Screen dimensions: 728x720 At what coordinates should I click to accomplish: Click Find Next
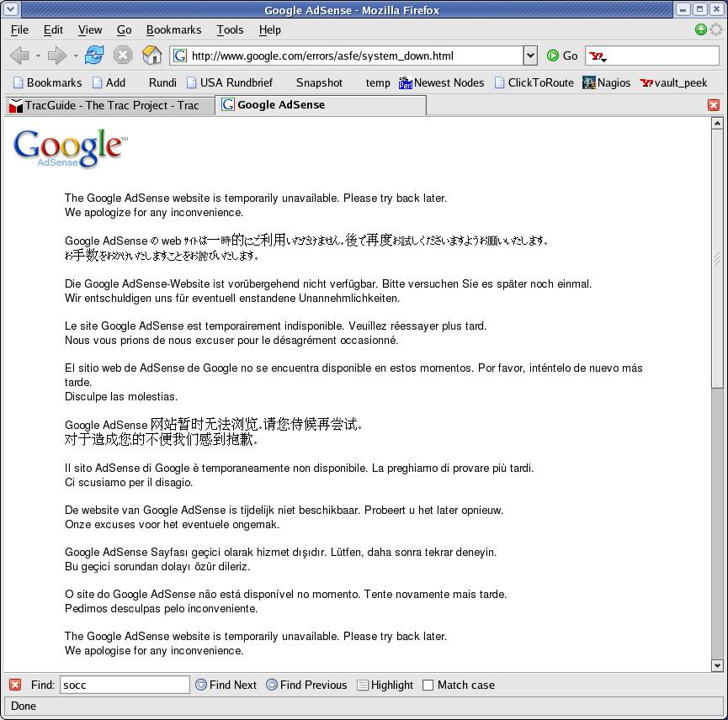pos(226,685)
